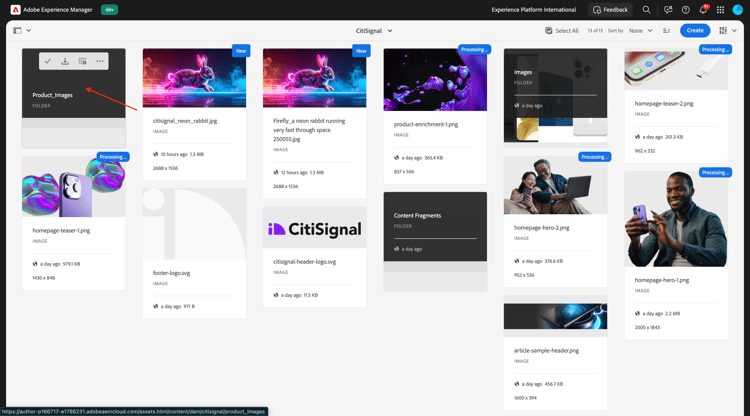Screen dimensions: 750x416
Task: Click the globe icon on product-enrichment-1.png card
Action: coord(397,158)
